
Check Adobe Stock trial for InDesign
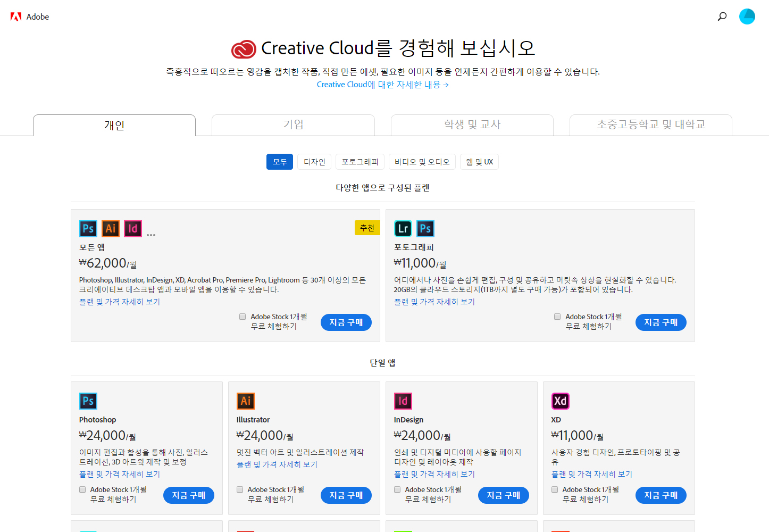pyautogui.click(x=397, y=489)
